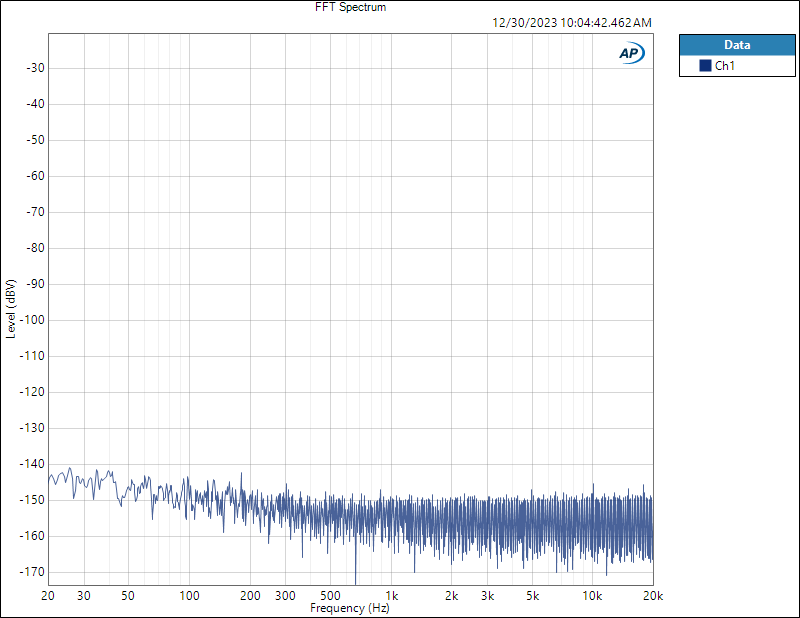This screenshot has width=800, height=618.
Task: Click the -120 Y-axis tick label
Action: click(32, 392)
